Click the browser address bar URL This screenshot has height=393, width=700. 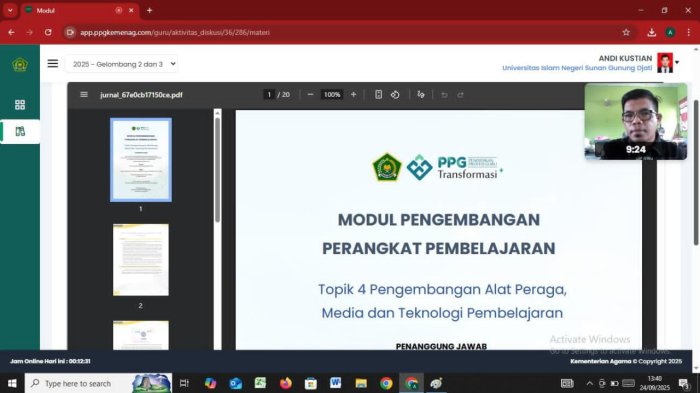[175, 32]
